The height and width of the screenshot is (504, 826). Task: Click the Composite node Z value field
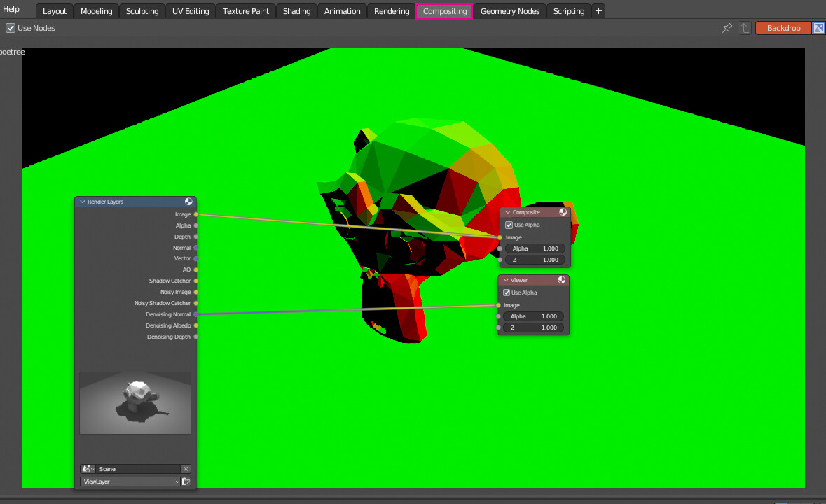[x=535, y=260]
